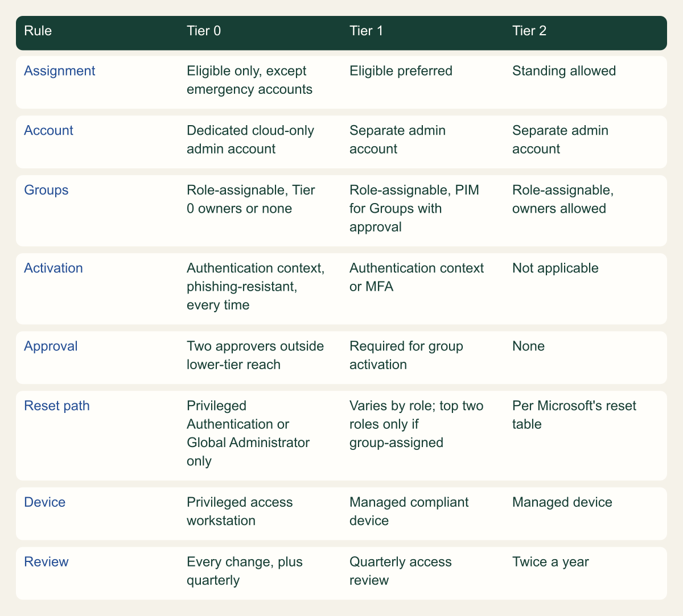Click 'Managed compliant device' cell
Screen dimensions: 683x616
click(409, 511)
